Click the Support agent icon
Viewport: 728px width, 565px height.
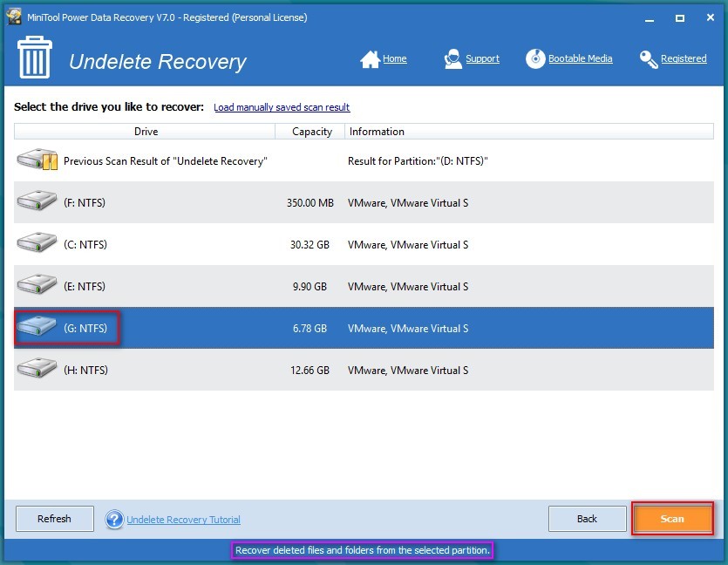[452, 59]
